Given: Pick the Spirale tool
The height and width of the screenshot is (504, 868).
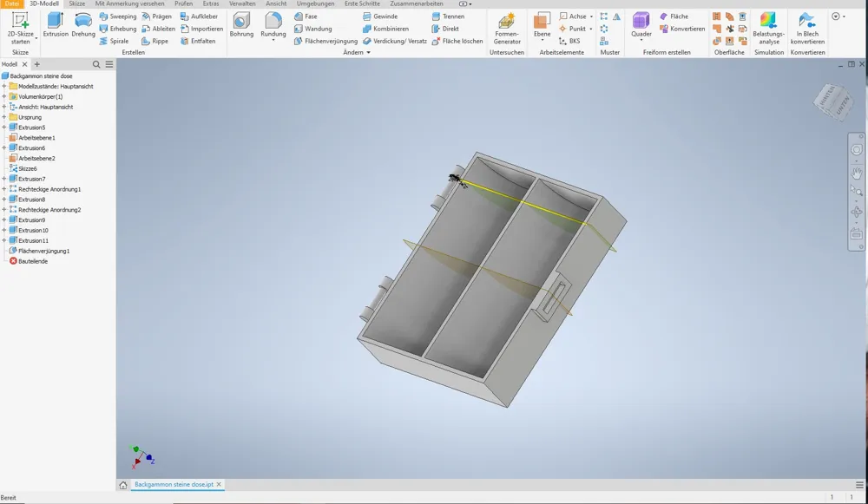Looking at the screenshot, I should pos(114,41).
